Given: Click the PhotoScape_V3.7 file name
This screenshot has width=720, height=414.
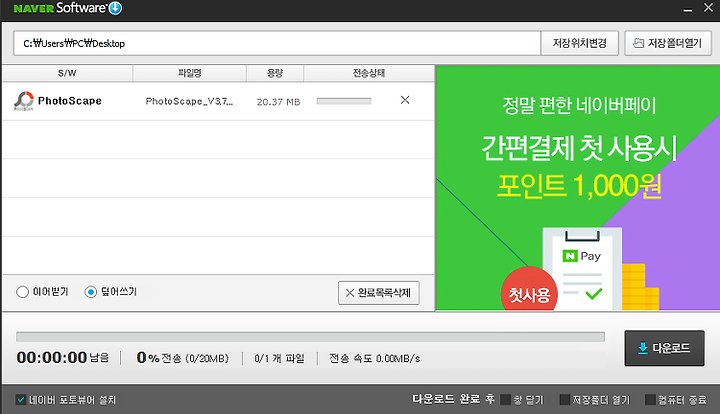Looking at the screenshot, I should (x=189, y=101).
